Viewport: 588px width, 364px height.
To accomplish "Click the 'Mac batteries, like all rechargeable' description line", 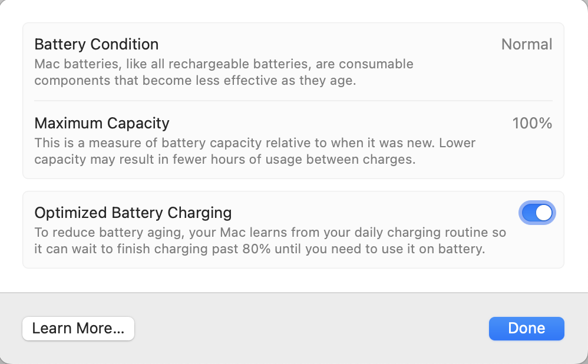I will point(224,64).
